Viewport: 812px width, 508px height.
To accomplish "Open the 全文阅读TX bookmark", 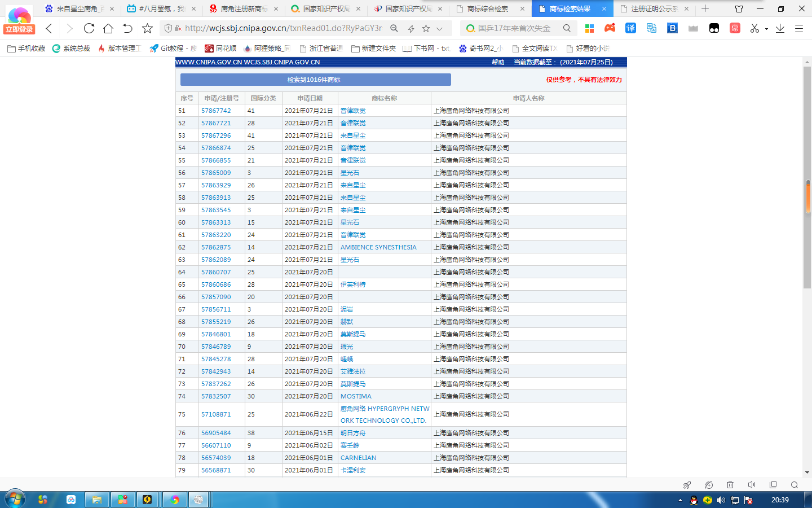I will [534, 49].
